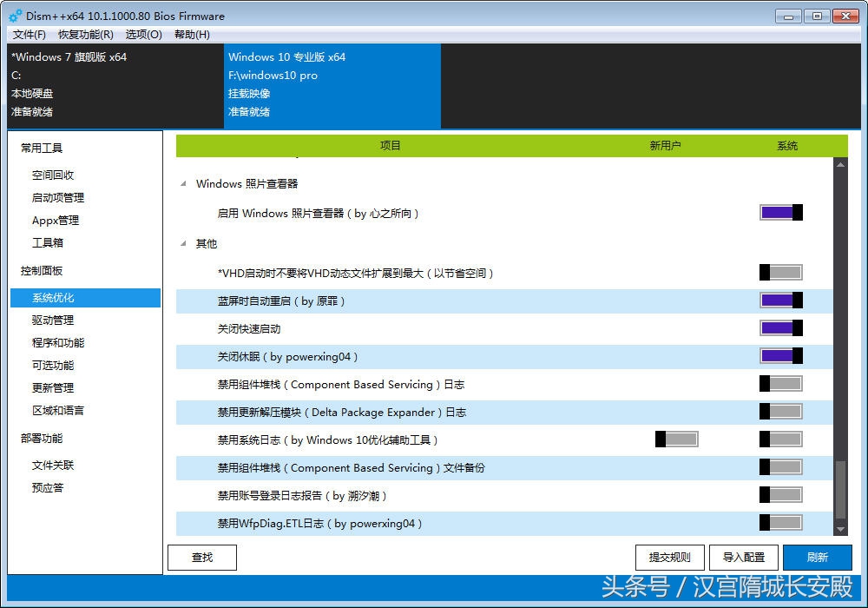This screenshot has height=608, width=868.
Task: Click the scrollbar up arrow
Action: tap(840, 164)
